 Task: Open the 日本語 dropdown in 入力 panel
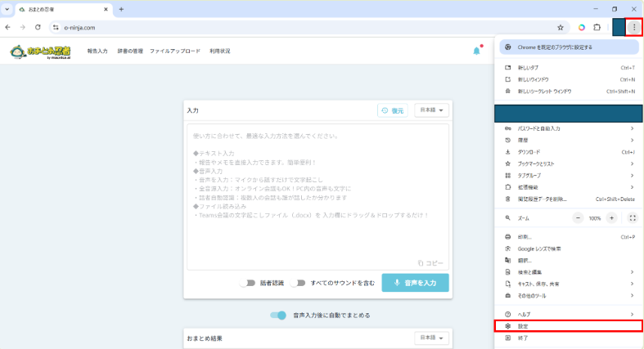click(x=431, y=110)
